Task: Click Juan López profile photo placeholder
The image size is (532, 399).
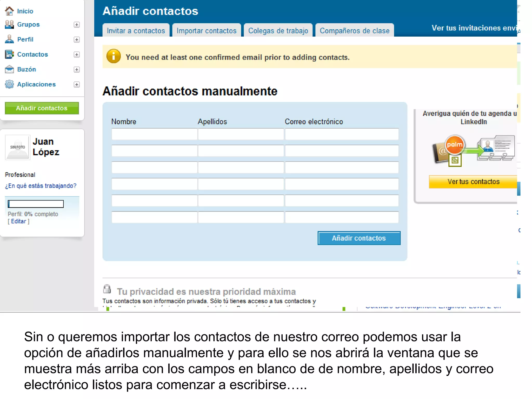Action: click(x=17, y=147)
